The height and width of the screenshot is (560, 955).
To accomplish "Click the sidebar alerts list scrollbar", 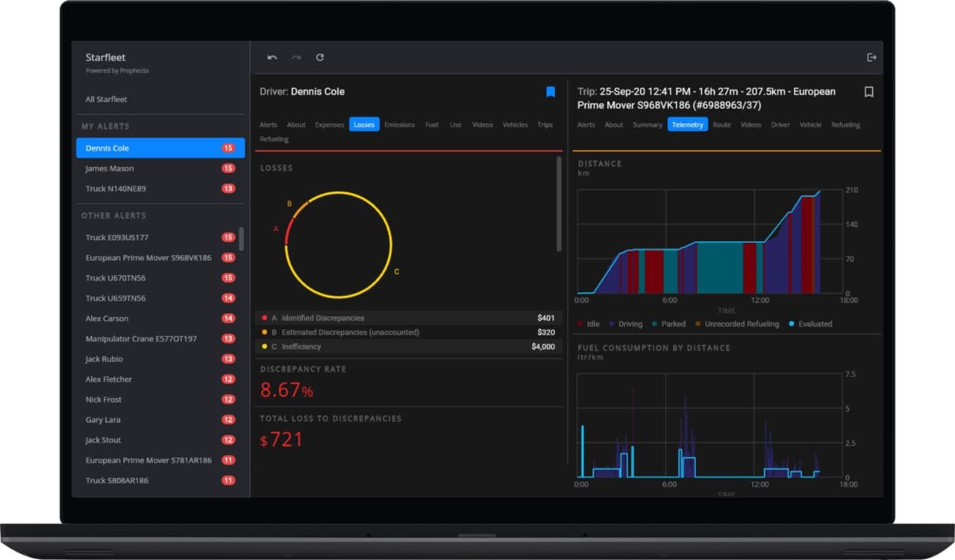I will [241, 239].
